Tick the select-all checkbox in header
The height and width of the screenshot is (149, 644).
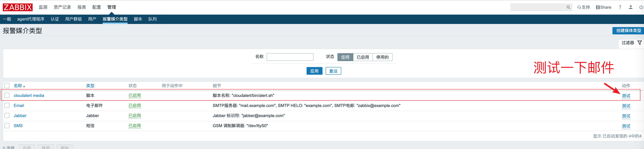tap(7, 86)
